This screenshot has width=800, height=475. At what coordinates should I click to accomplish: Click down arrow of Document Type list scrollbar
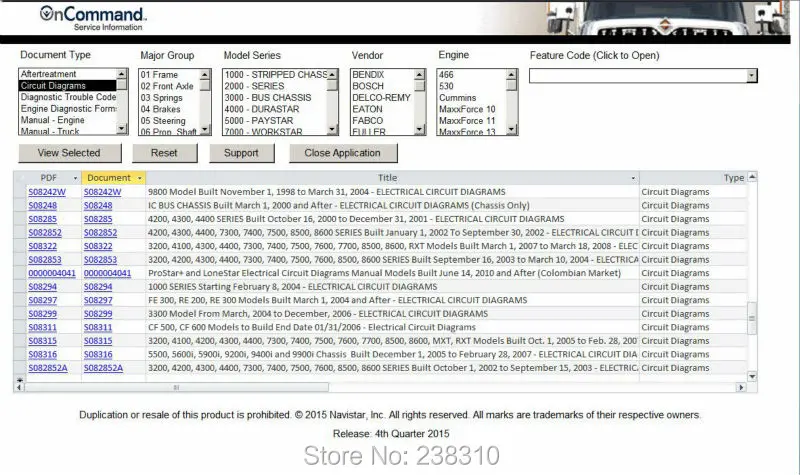coord(122,129)
